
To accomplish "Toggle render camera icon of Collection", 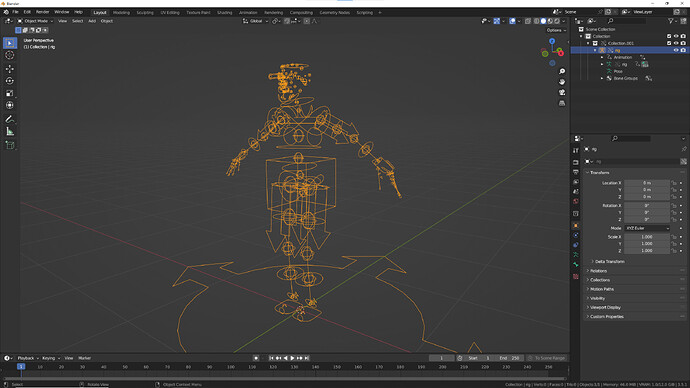I will (683, 36).
